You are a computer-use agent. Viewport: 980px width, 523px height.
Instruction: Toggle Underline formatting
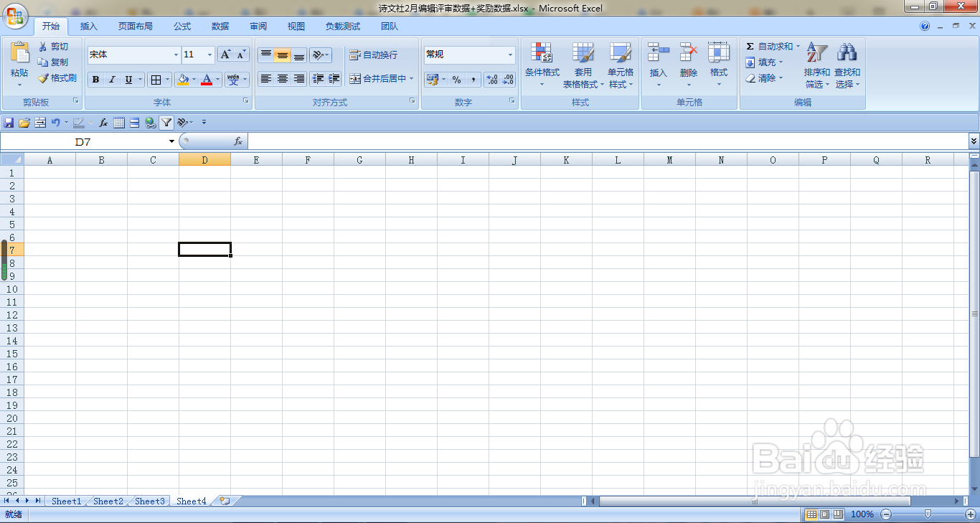coord(128,80)
